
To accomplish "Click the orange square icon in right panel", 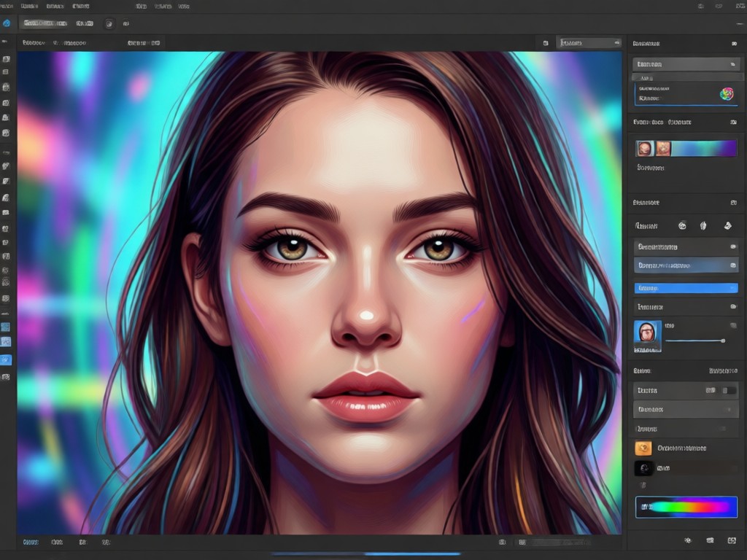I will point(643,448).
